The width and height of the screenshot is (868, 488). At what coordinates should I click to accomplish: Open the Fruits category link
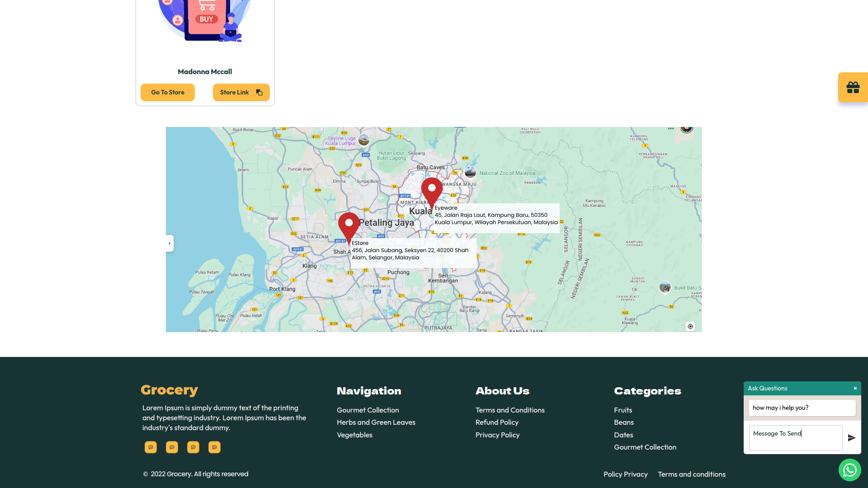(x=623, y=410)
